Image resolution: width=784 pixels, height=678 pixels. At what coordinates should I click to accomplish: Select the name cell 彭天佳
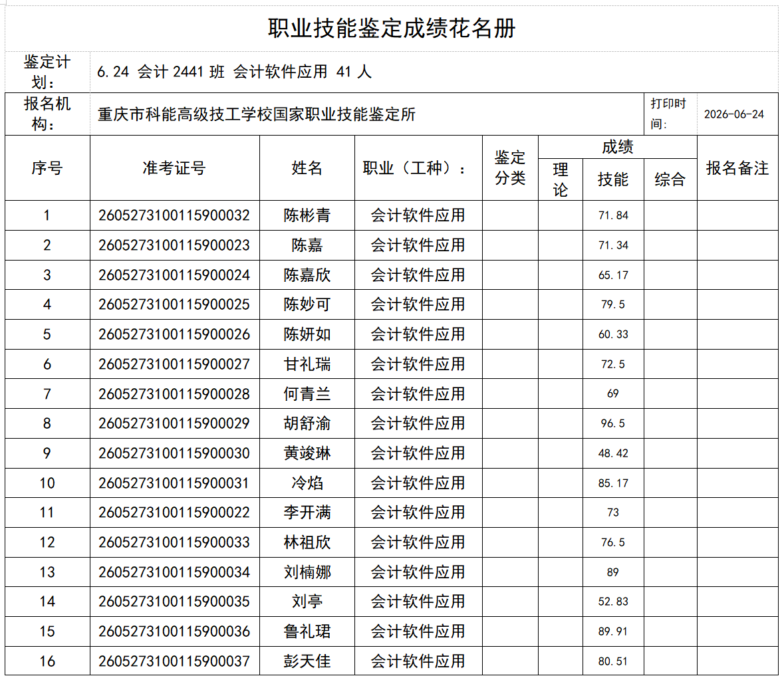tap(307, 661)
